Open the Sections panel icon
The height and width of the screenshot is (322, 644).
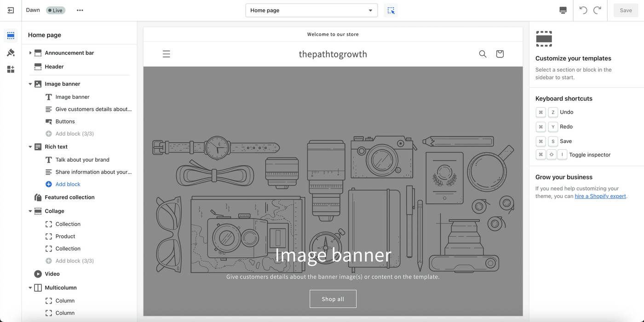click(11, 35)
